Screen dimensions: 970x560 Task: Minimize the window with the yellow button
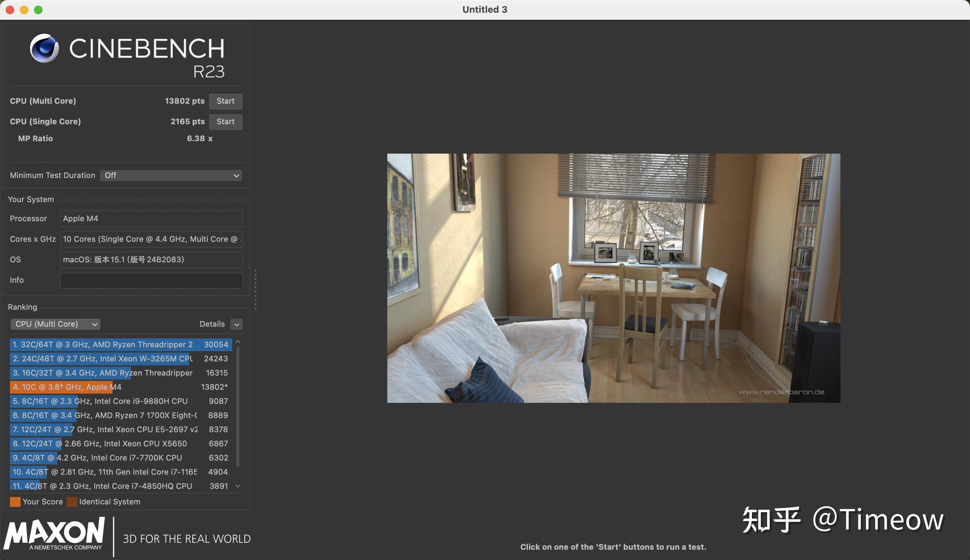tap(24, 10)
